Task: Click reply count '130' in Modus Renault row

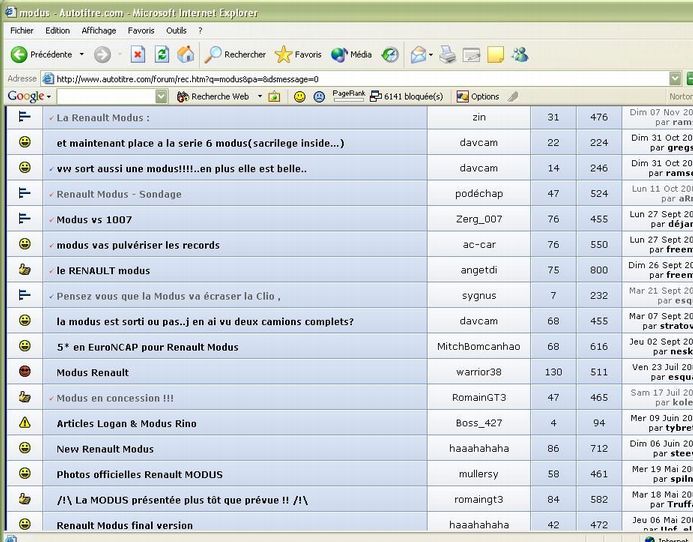Action: [553, 372]
